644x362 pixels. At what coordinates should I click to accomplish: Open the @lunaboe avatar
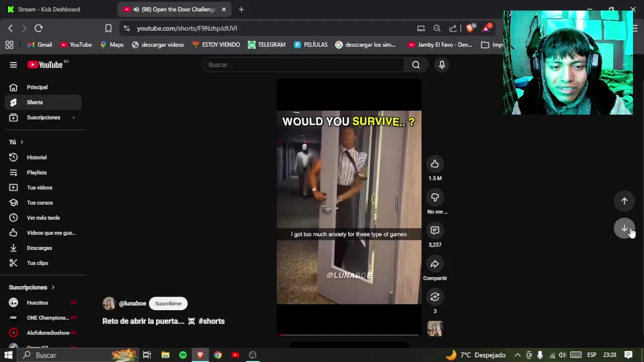[x=109, y=303]
